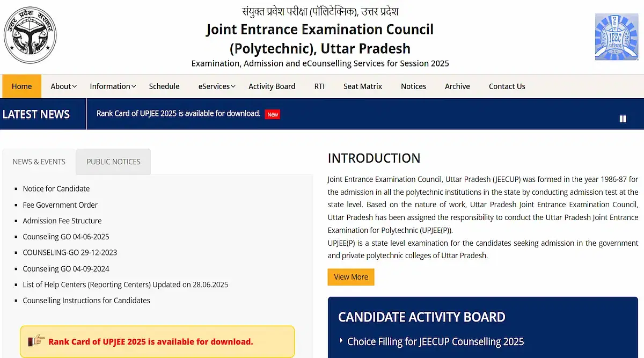Screen dimensions: 644x358
Task: Switch to the Public Notices tab
Action: pos(114,162)
